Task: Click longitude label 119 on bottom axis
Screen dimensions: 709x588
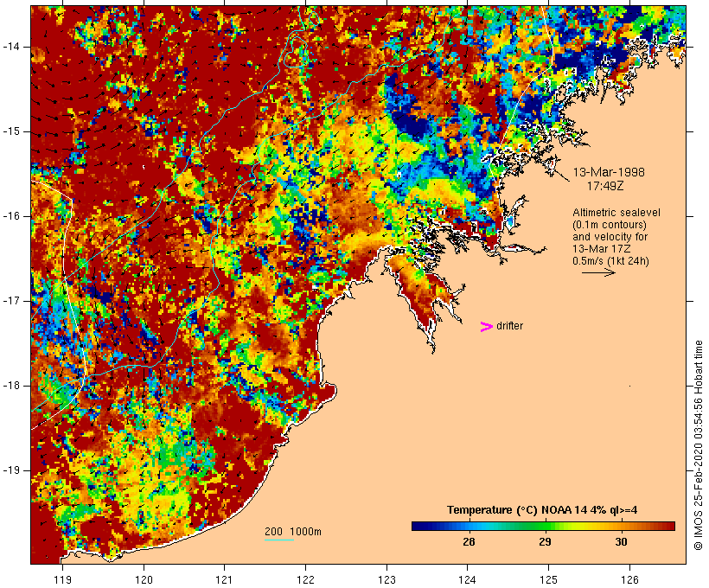Action: [x=62, y=579]
